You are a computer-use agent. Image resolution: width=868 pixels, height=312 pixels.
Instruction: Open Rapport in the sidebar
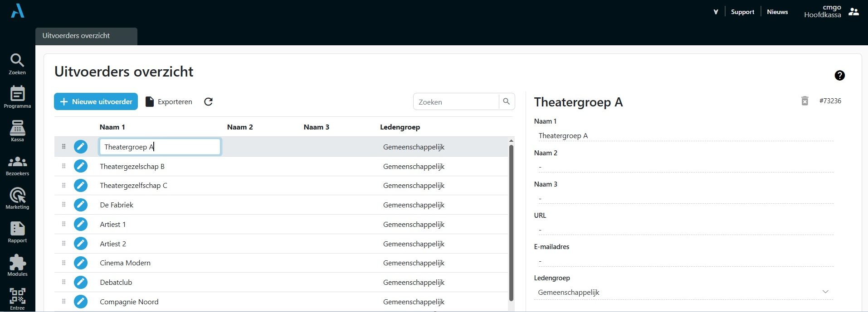pos(17,232)
